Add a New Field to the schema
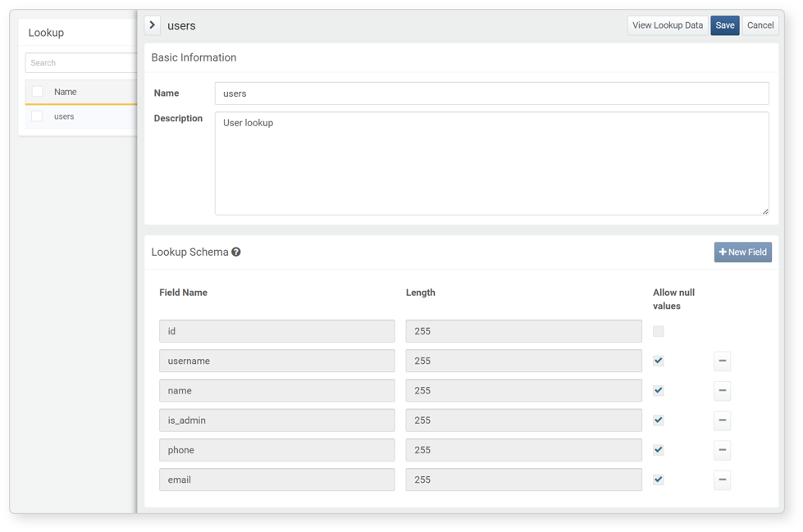 (742, 252)
